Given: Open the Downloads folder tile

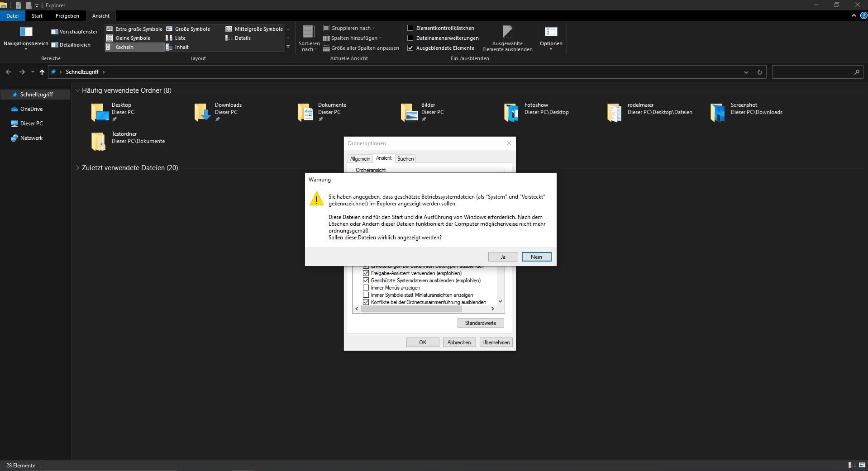Looking at the screenshot, I should (218, 112).
